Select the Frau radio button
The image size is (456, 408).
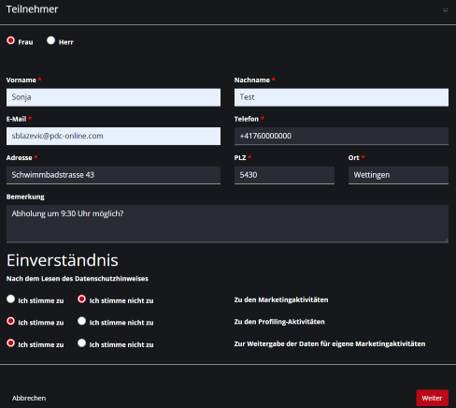11,40
